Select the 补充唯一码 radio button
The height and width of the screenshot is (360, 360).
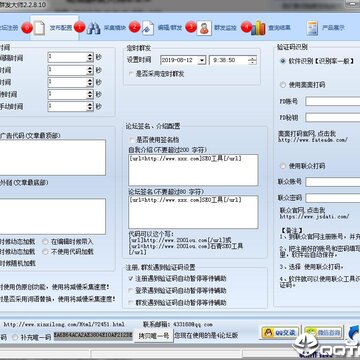pyautogui.click(x=15, y=337)
